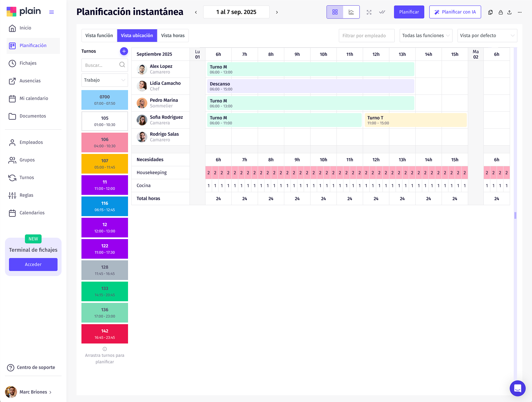Switch to grid view toggle
Viewport: 532px width, 402px height.
(335, 12)
